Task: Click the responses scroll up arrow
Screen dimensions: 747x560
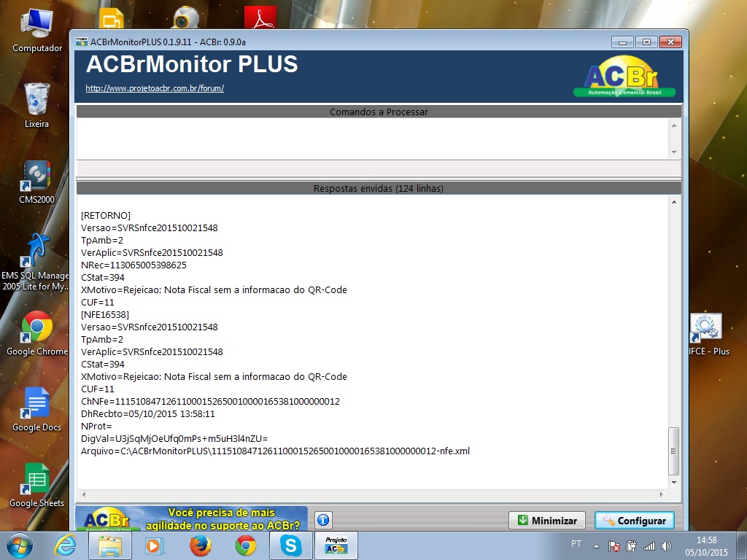Action: (x=673, y=202)
